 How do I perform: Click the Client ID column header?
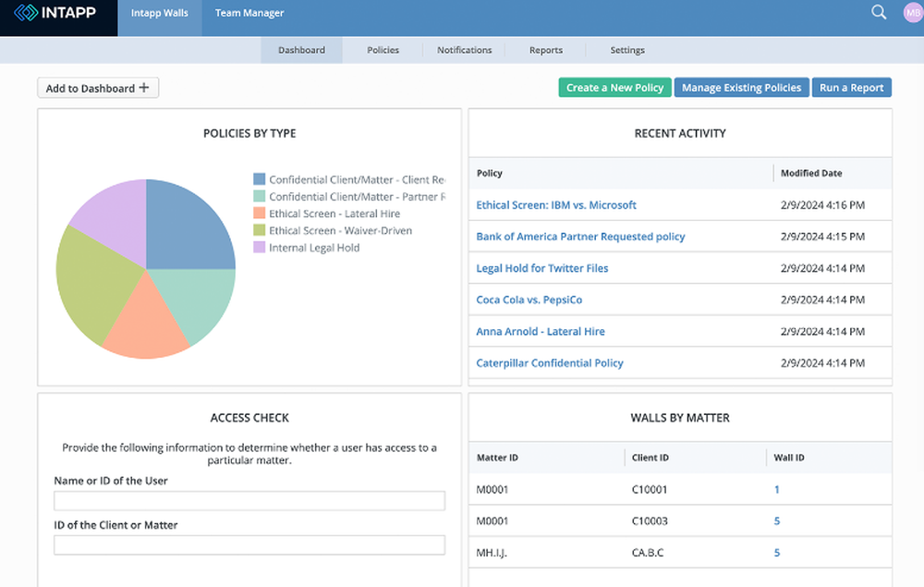click(650, 458)
